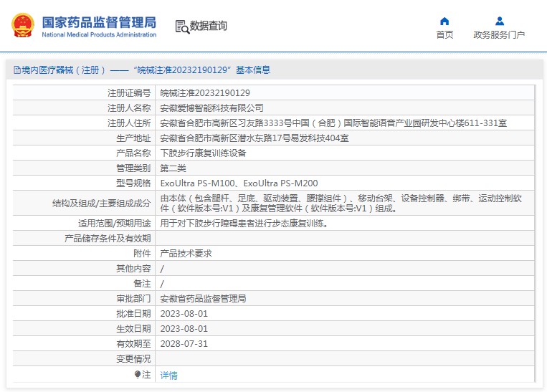Click the 批准日期 value 2023-08-01
547x392 pixels.
click(184, 314)
